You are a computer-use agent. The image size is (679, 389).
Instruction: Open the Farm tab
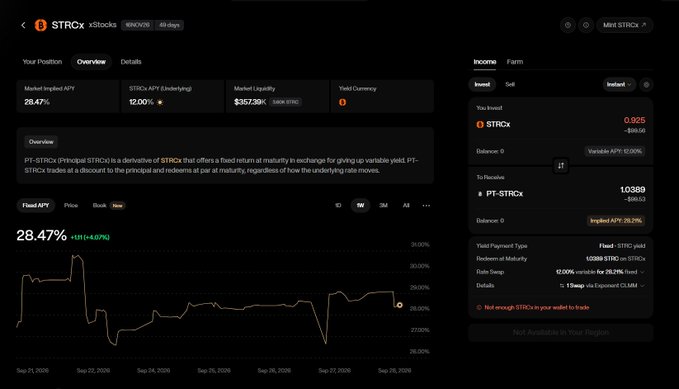tap(515, 62)
